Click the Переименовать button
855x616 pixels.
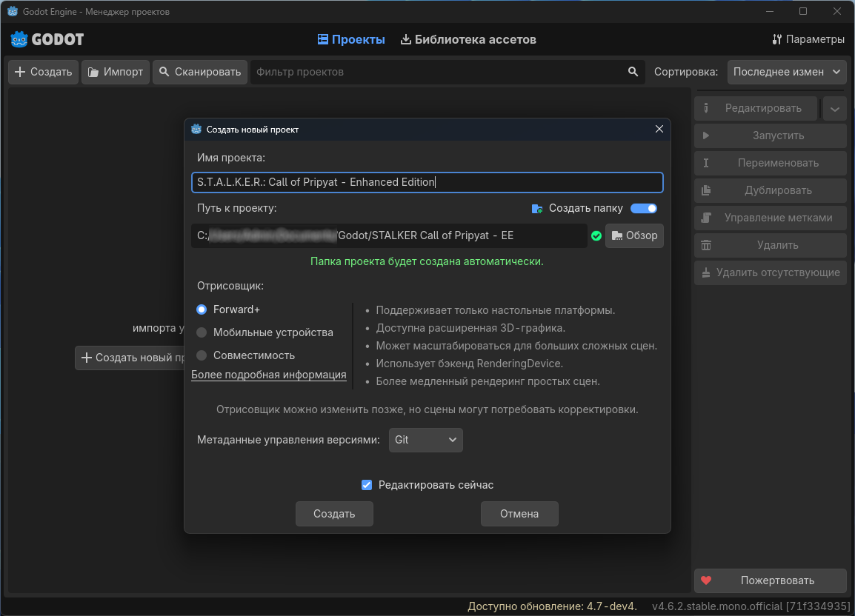tap(771, 163)
